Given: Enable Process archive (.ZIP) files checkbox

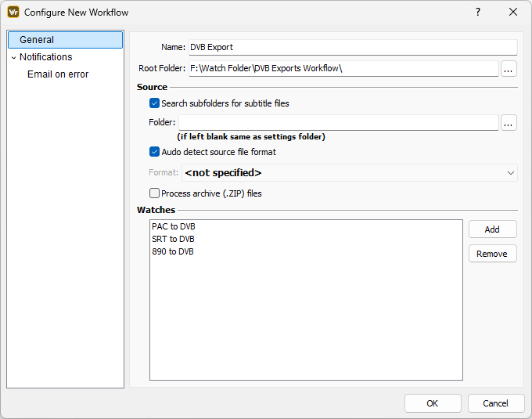Looking at the screenshot, I should click(154, 193).
